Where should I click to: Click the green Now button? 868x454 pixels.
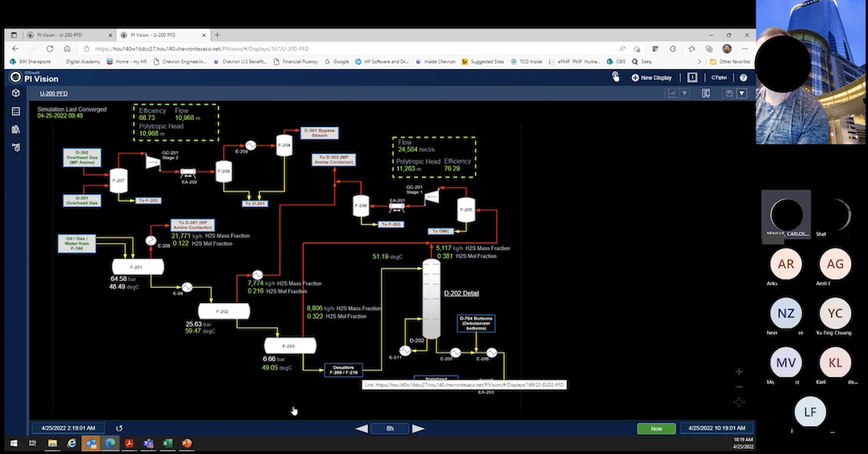pos(656,428)
